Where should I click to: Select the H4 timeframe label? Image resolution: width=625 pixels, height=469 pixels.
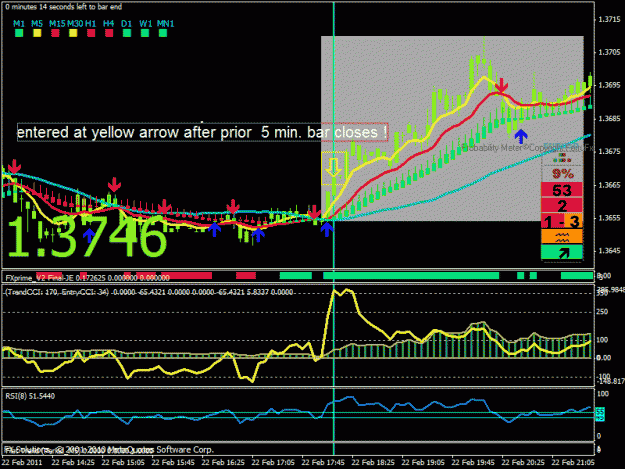point(108,24)
